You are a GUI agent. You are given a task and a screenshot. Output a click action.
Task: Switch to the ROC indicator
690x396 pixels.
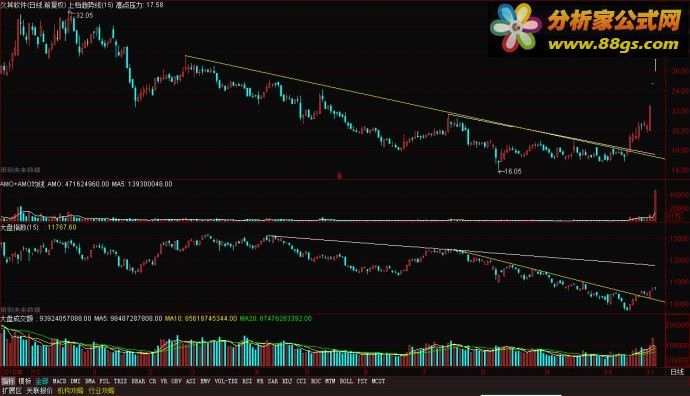(316, 381)
